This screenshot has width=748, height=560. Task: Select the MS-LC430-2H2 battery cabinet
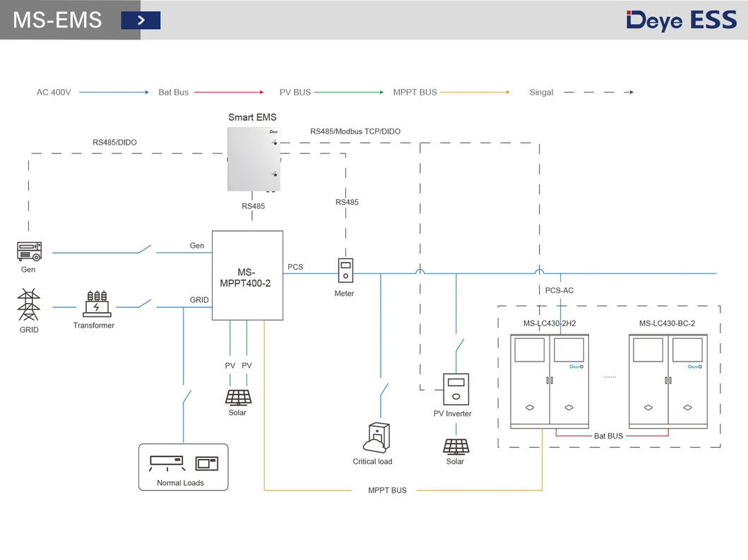(x=549, y=381)
